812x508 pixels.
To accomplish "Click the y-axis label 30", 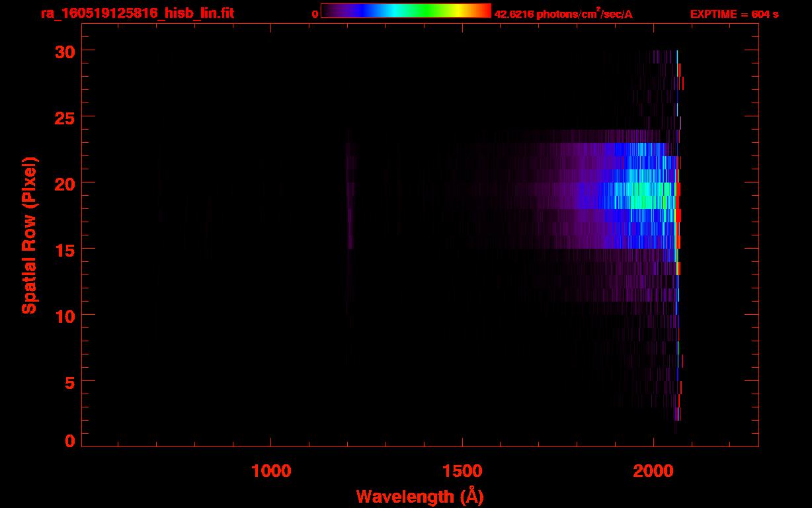I will pos(65,51).
